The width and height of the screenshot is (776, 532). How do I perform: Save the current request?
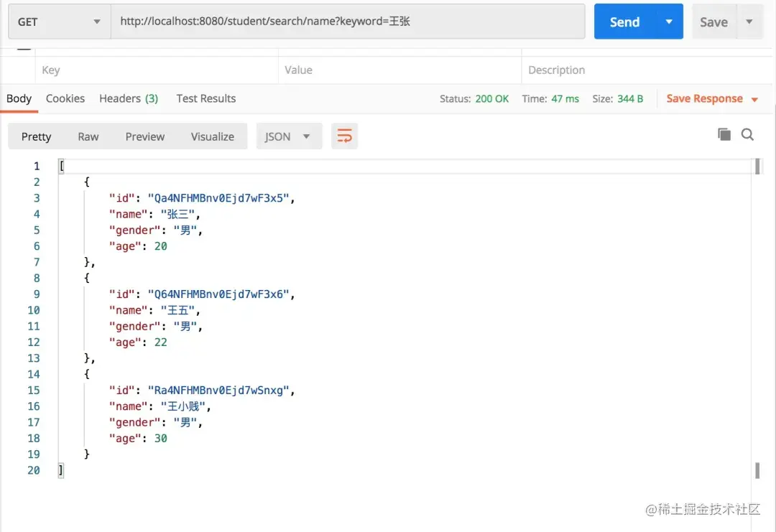coord(713,22)
